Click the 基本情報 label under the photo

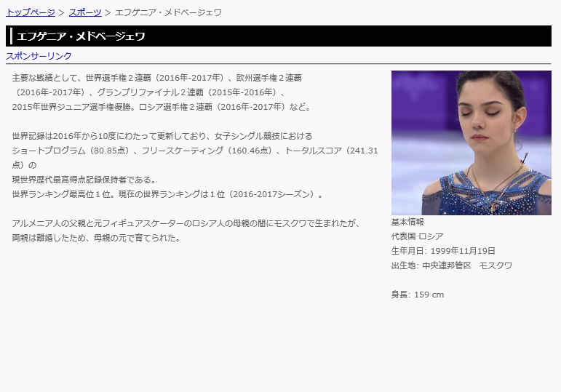(407, 222)
